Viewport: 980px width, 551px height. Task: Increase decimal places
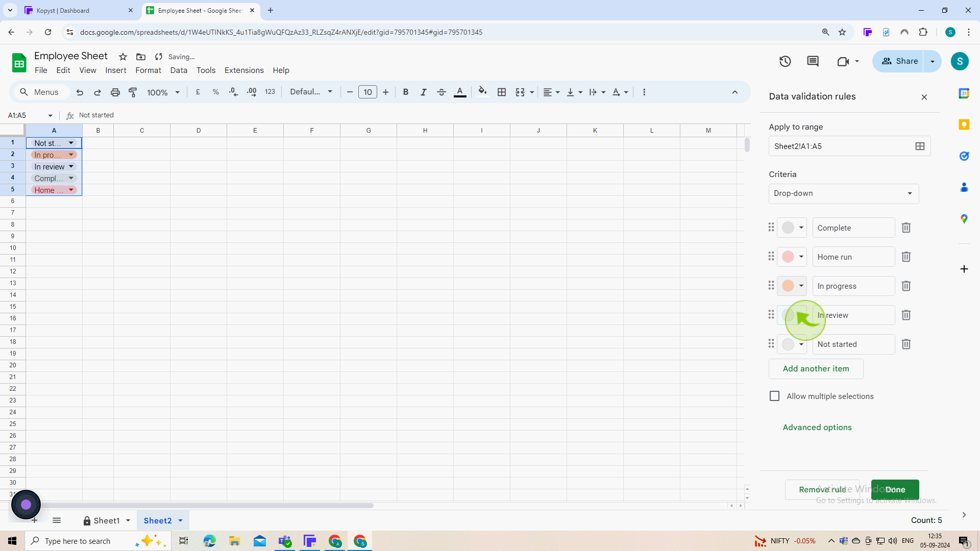pos(252,92)
